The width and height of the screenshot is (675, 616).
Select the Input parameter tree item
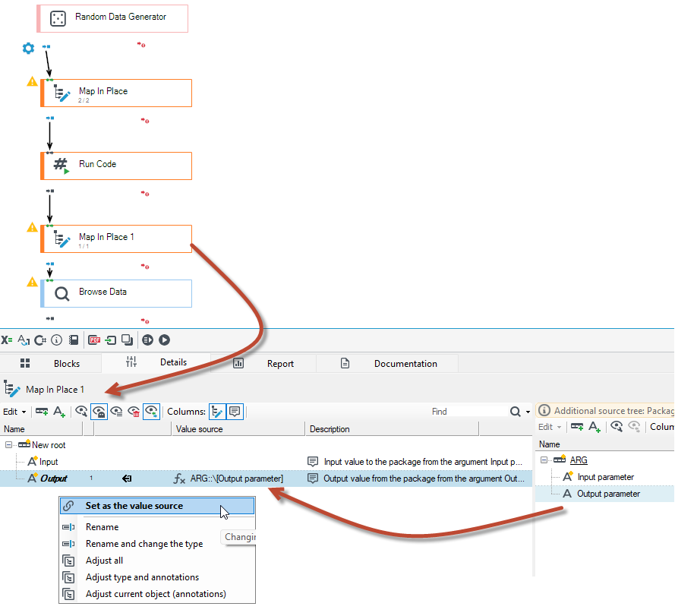[x=605, y=477]
